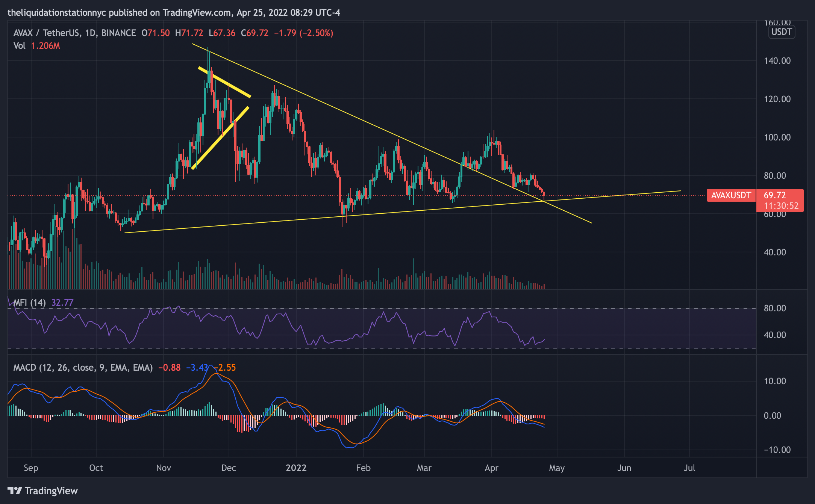
Task: Click the MFI (14) indicator legend
Action: [30, 302]
